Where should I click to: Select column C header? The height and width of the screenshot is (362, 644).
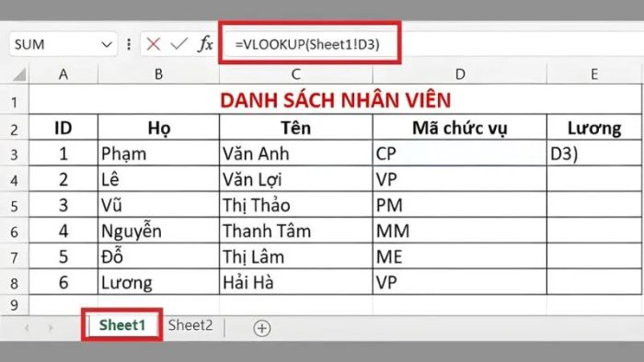[295, 74]
